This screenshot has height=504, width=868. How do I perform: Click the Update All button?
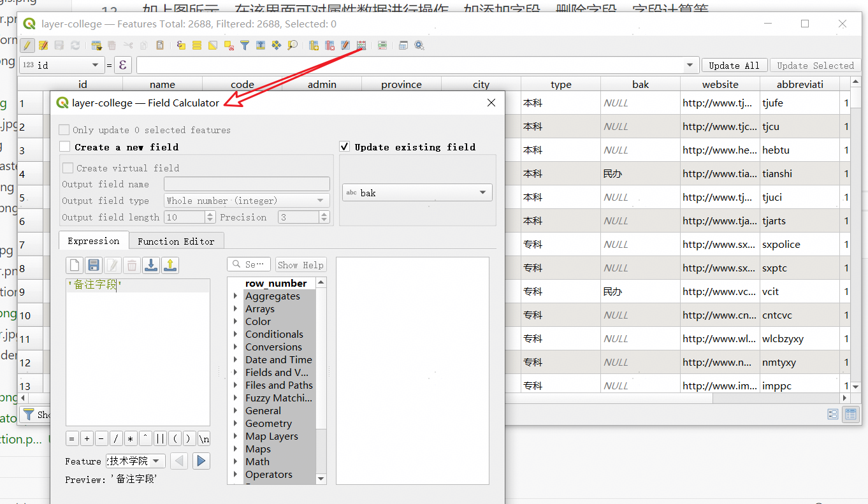pos(734,65)
